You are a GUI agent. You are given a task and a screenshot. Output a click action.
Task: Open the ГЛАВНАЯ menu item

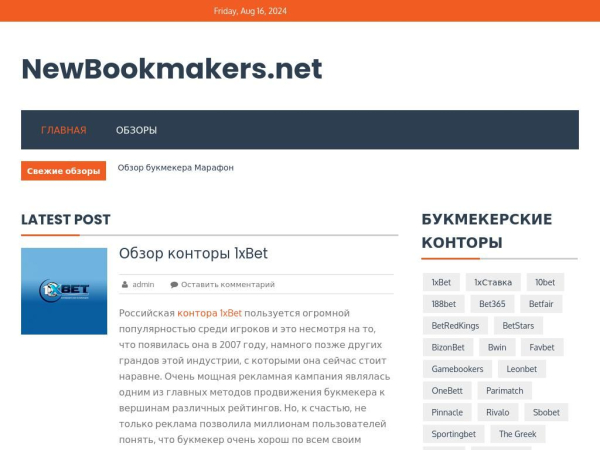[x=64, y=130]
